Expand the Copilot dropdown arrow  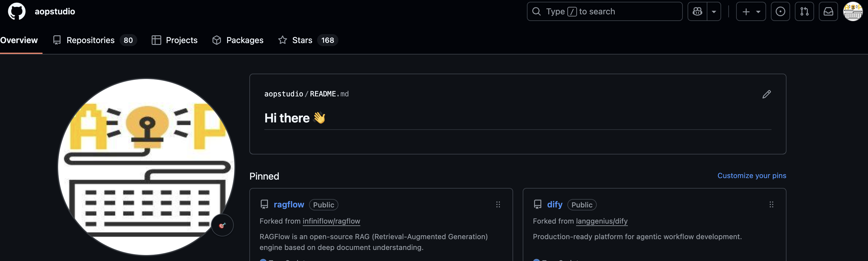click(714, 11)
